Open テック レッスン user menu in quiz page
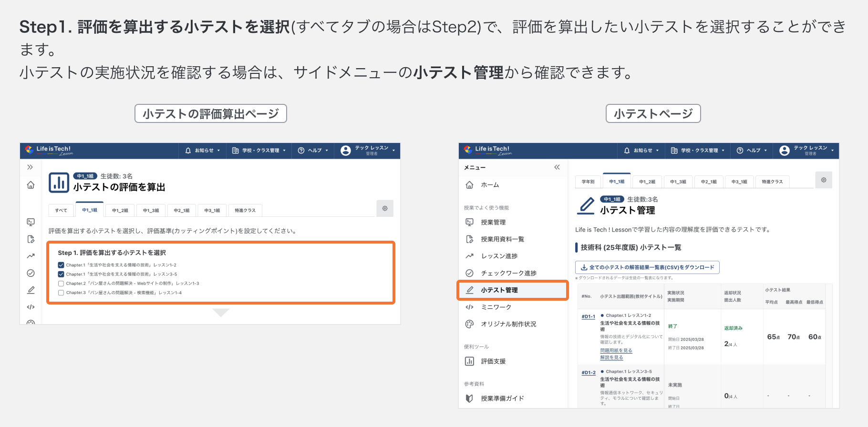Image resolution: width=868 pixels, height=427 pixels. tap(806, 151)
